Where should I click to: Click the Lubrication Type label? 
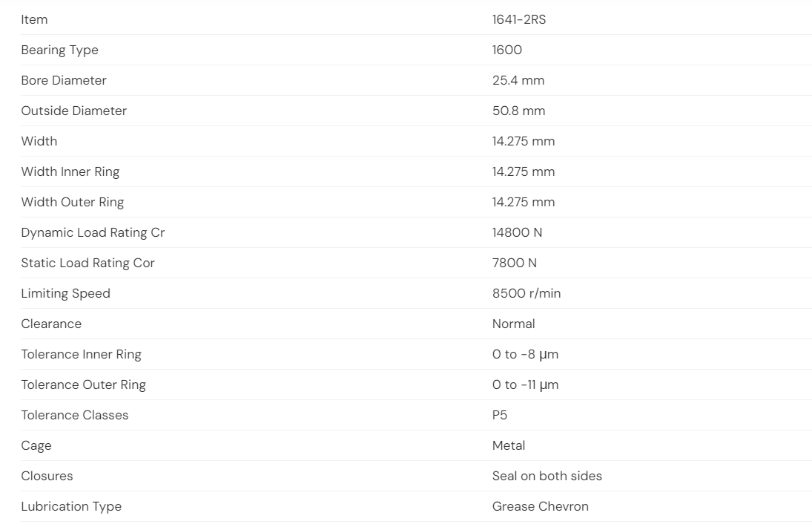click(x=71, y=507)
